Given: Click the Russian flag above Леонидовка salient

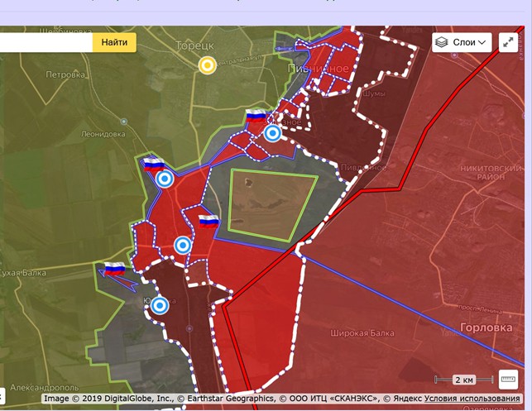Looking at the screenshot, I should tap(154, 165).
